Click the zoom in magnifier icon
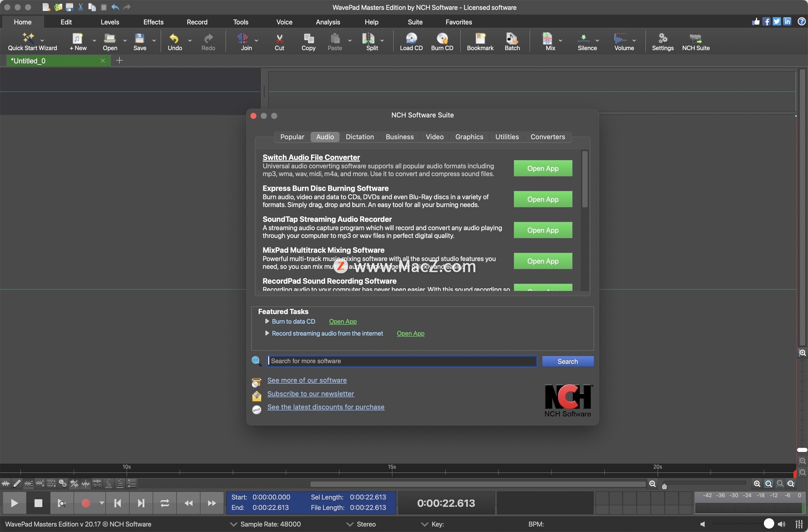The height and width of the screenshot is (532, 808). pos(757,484)
